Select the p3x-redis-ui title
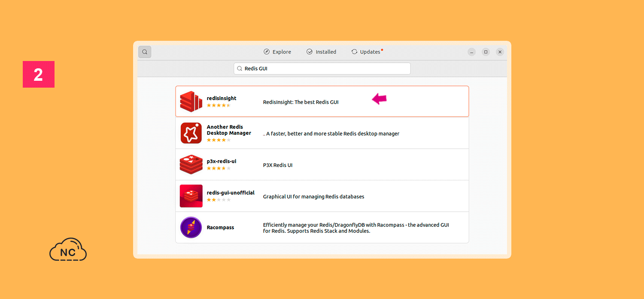Viewport: 644px width, 299px height. 222,162
